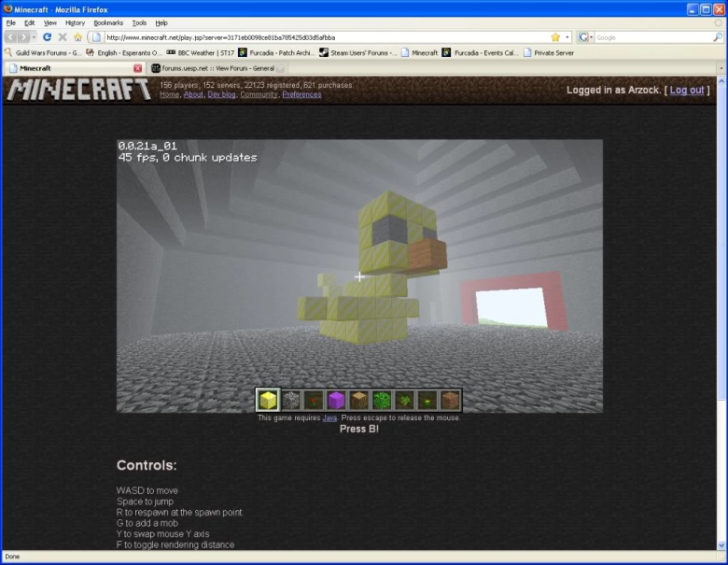
Task: Open back/forward history dropdown arrow
Action: pos(34,37)
